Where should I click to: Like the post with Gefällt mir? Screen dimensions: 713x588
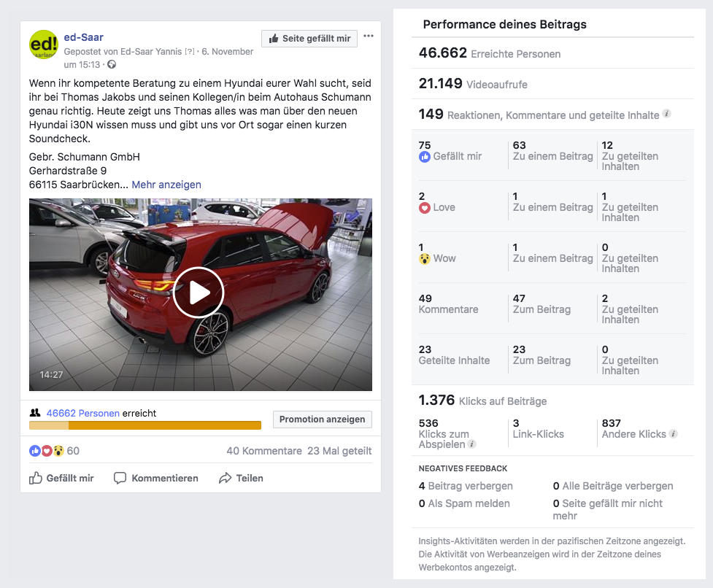point(61,478)
